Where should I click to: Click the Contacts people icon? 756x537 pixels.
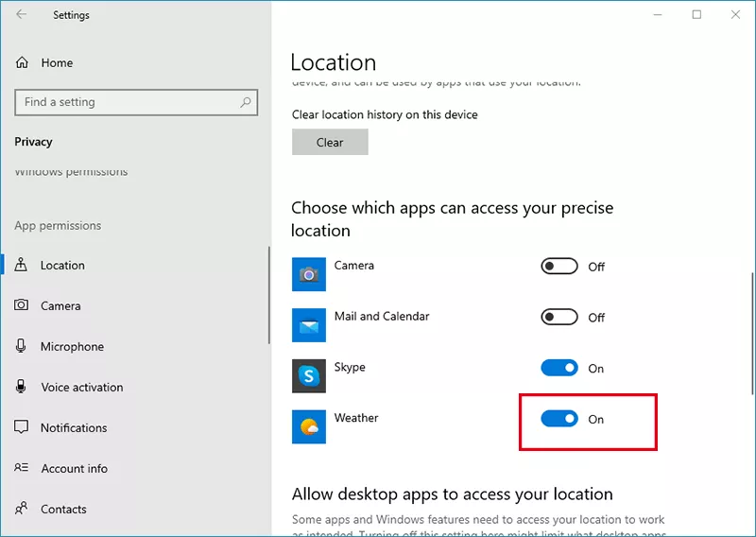[21, 508]
